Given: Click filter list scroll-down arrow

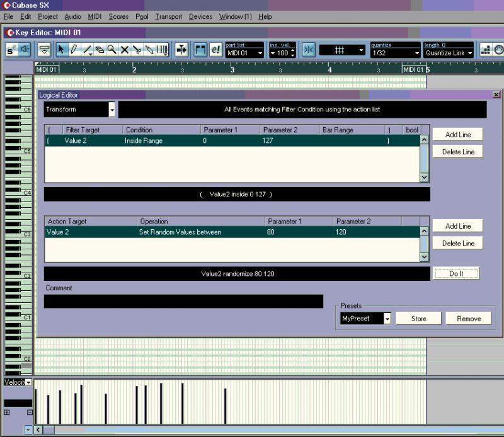Looking at the screenshot, I should coord(424,178).
